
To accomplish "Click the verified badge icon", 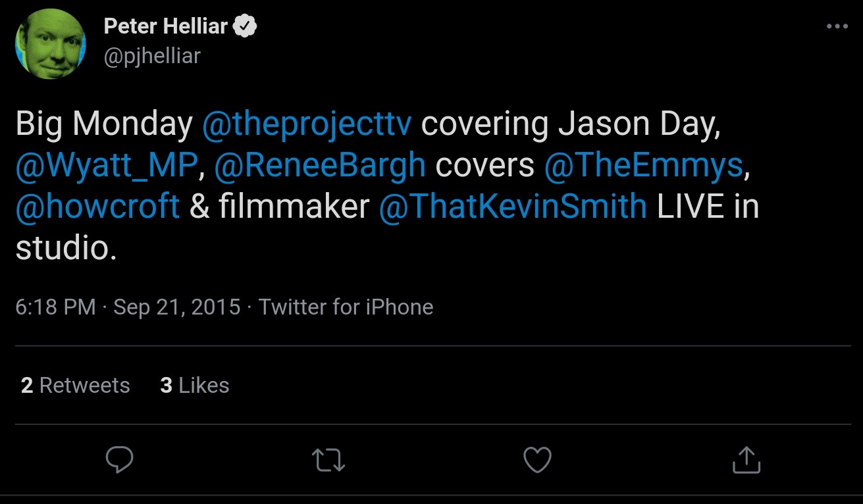I will pos(246,26).
